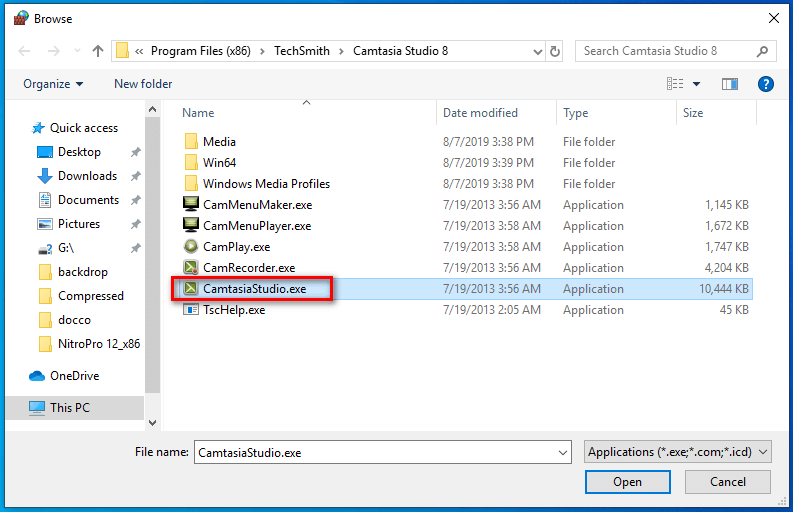Image resolution: width=793 pixels, height=512 pixels.
Task: Click pin icon next to Pictures
Action: [135, 224]
